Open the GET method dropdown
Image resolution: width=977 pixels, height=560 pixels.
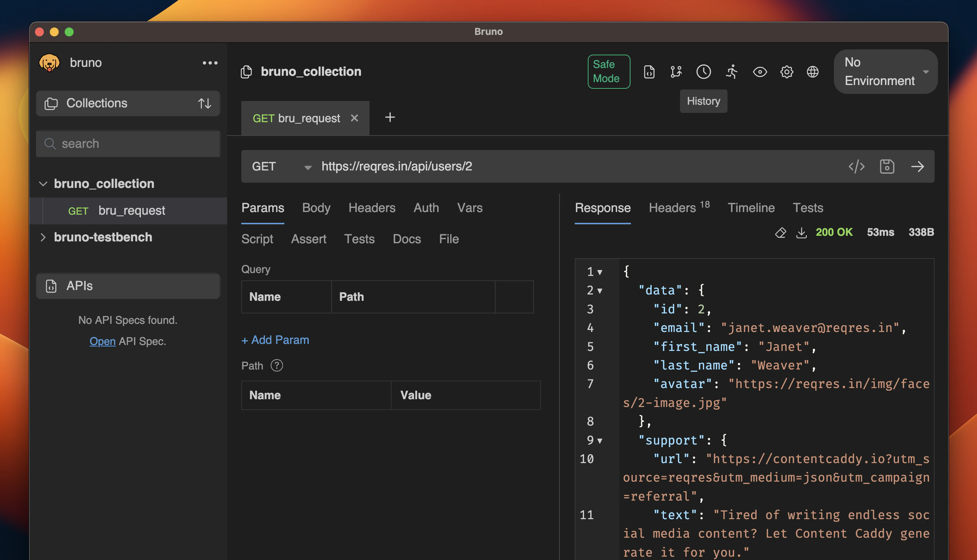[281, 166]
